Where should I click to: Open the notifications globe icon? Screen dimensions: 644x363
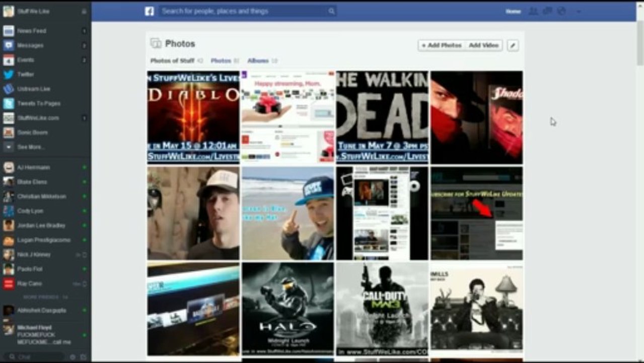pos(561,11)
